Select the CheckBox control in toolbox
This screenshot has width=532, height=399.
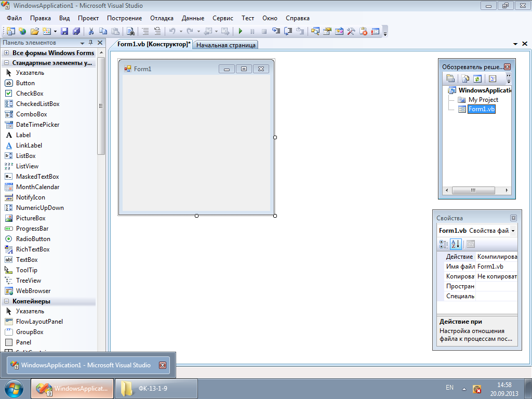(30, 94)
